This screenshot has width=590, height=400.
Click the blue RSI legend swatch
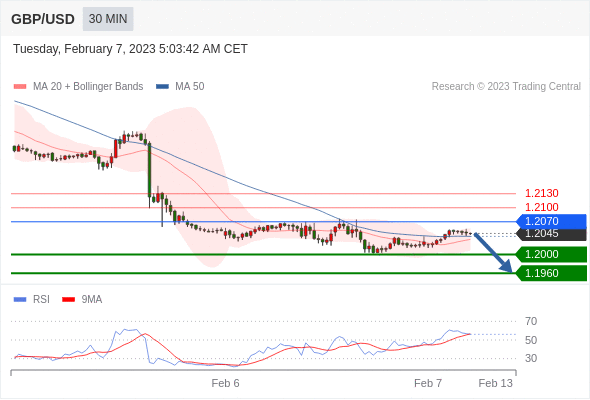point(20,300)
